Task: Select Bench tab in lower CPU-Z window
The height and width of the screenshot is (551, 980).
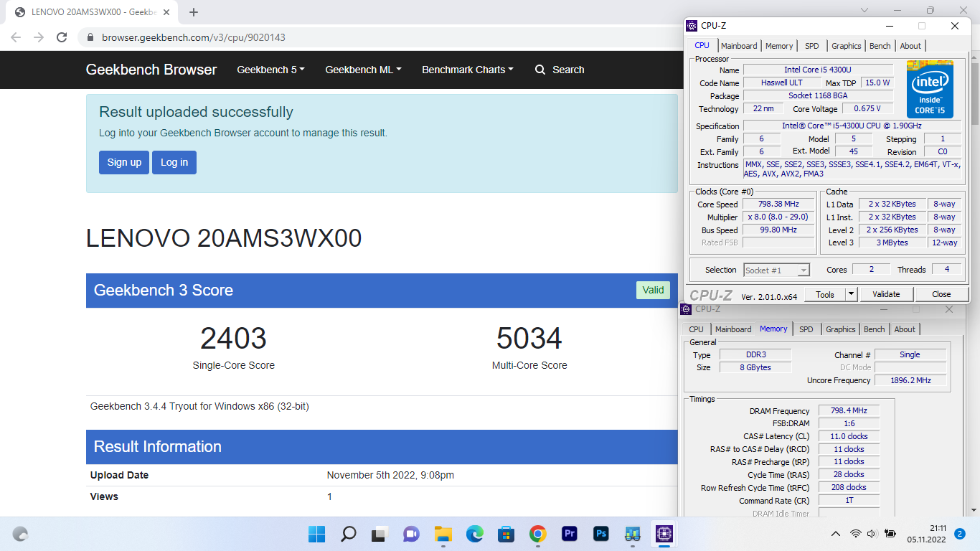Action: point(875,329)
